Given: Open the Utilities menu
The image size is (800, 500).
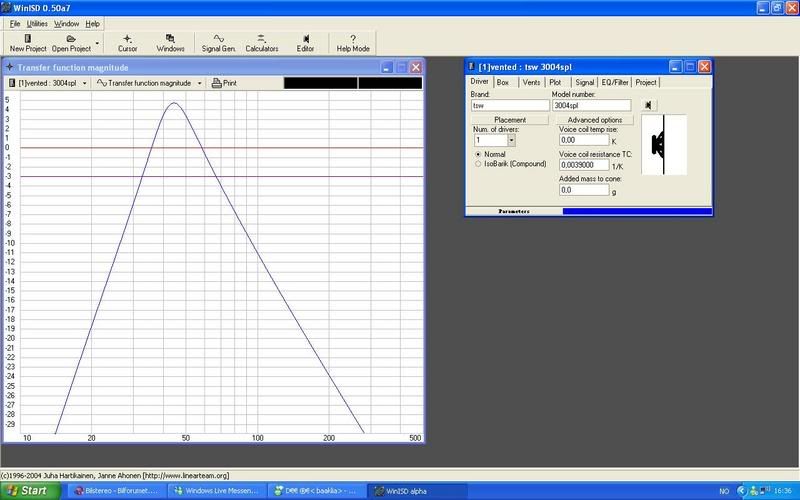Looking at the screenshot, I should click(x=37, y=22).
